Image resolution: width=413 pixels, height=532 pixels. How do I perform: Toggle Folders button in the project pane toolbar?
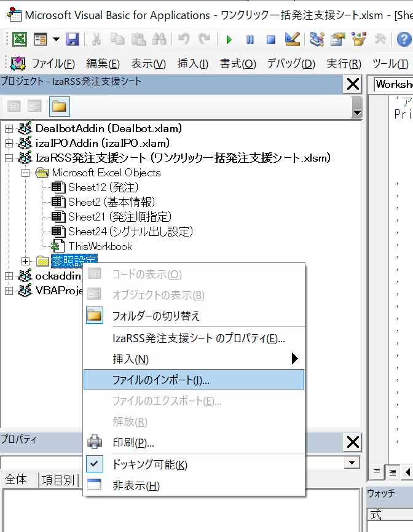point(59,106)
